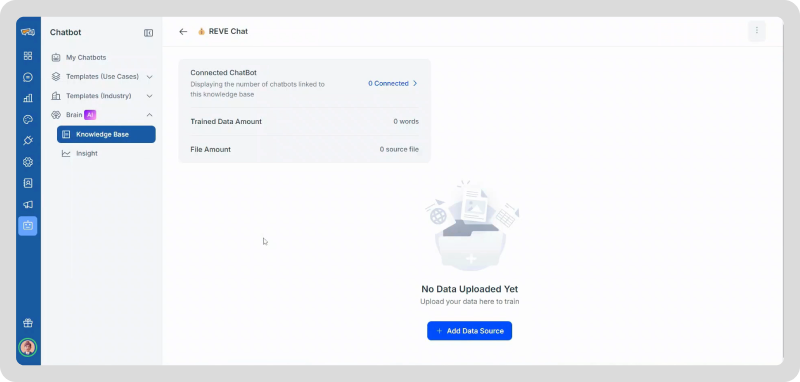
Task: Click the REVE Chat knowledge base emoji icon
Action: click(x=202, y=32)
